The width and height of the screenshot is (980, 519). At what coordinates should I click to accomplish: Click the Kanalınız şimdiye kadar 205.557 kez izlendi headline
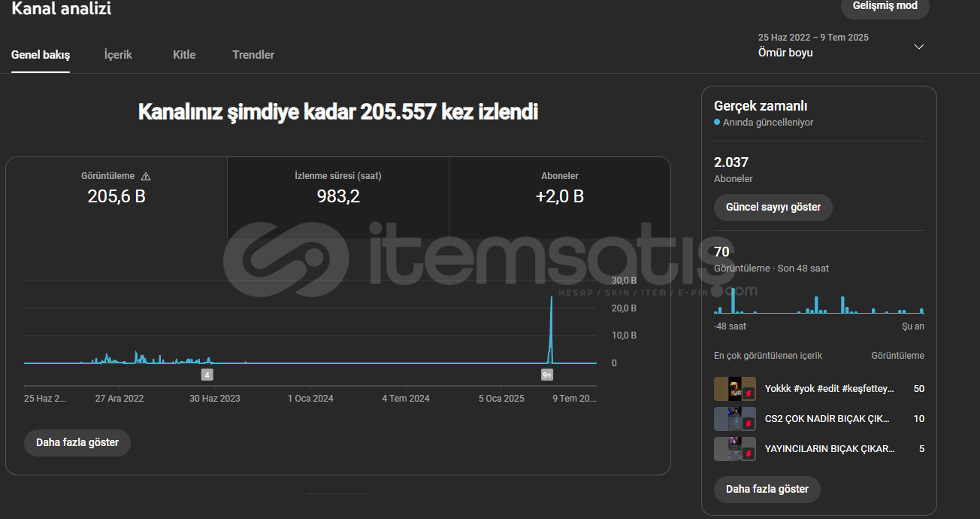[338, 112]
